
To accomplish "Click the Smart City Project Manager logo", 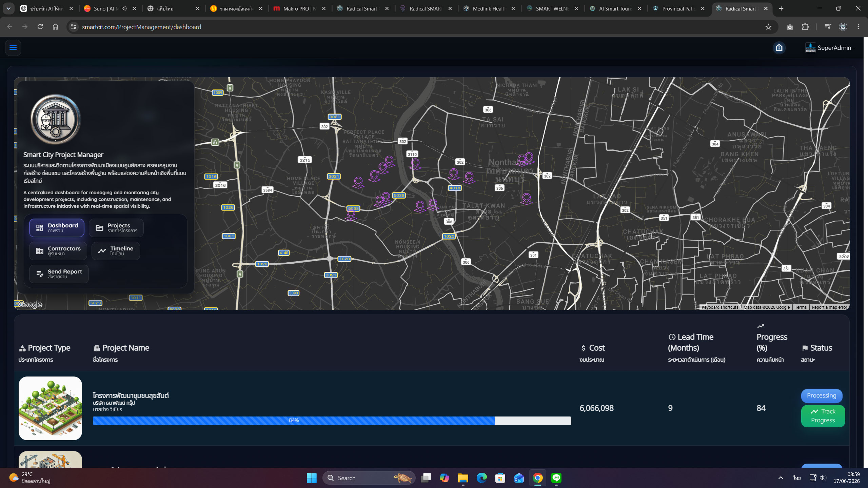I will point(56,120).
